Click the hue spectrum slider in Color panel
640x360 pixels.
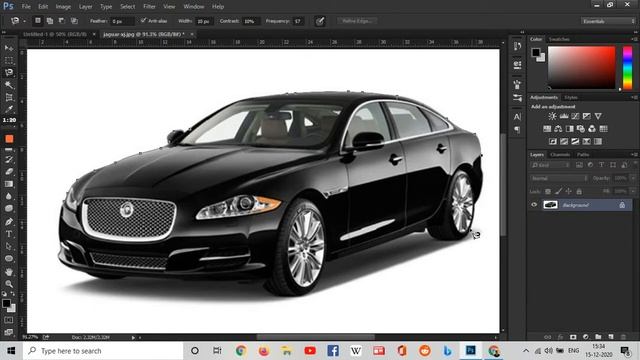pyautogui.click(x=627, y=68)
